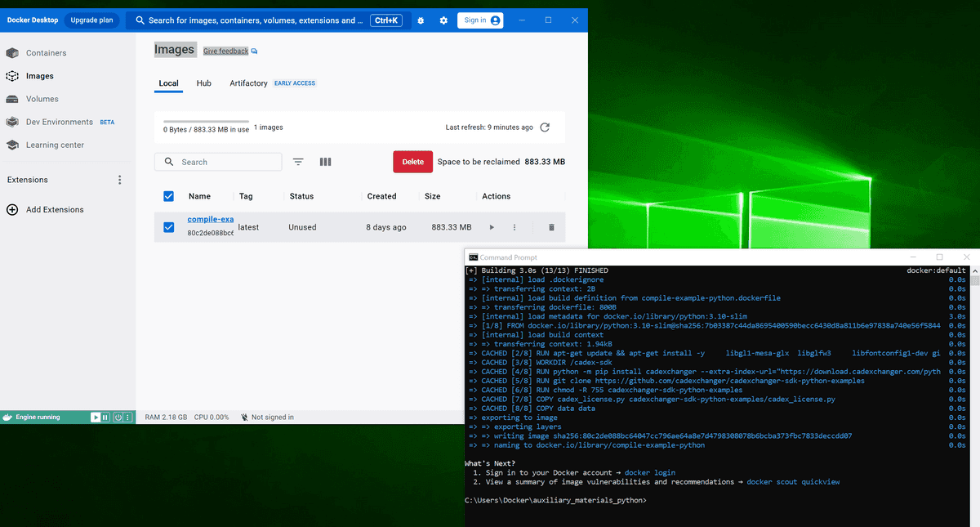
Task: Open the compile-exa image link
Action: pos(211,219)
